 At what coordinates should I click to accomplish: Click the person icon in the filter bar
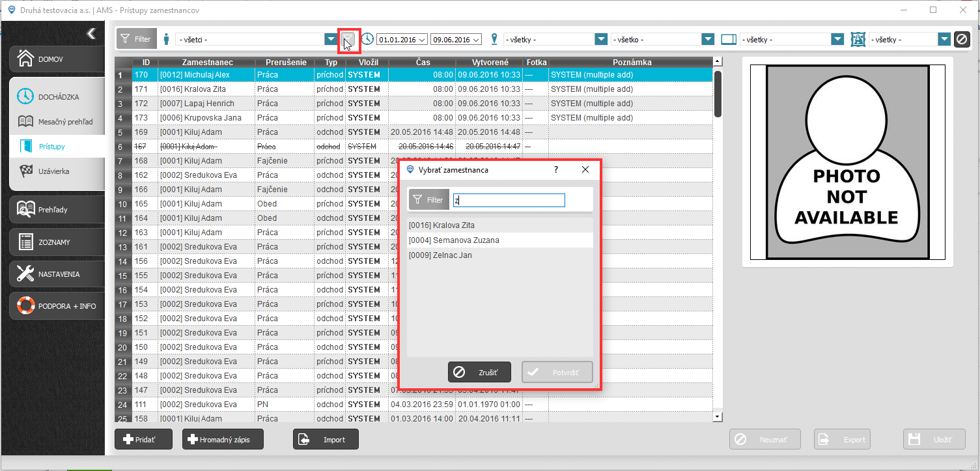pyautogui.click(x=166, y=39)
